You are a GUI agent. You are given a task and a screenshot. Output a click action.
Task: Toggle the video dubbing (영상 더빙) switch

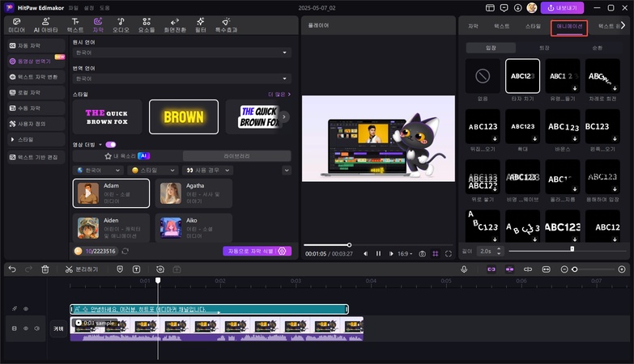coord(111,145)
